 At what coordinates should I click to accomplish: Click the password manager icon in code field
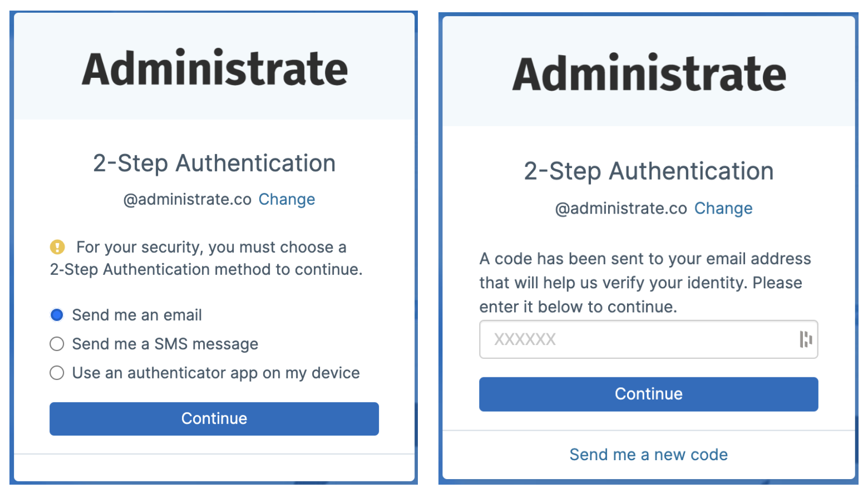[805, 339]
